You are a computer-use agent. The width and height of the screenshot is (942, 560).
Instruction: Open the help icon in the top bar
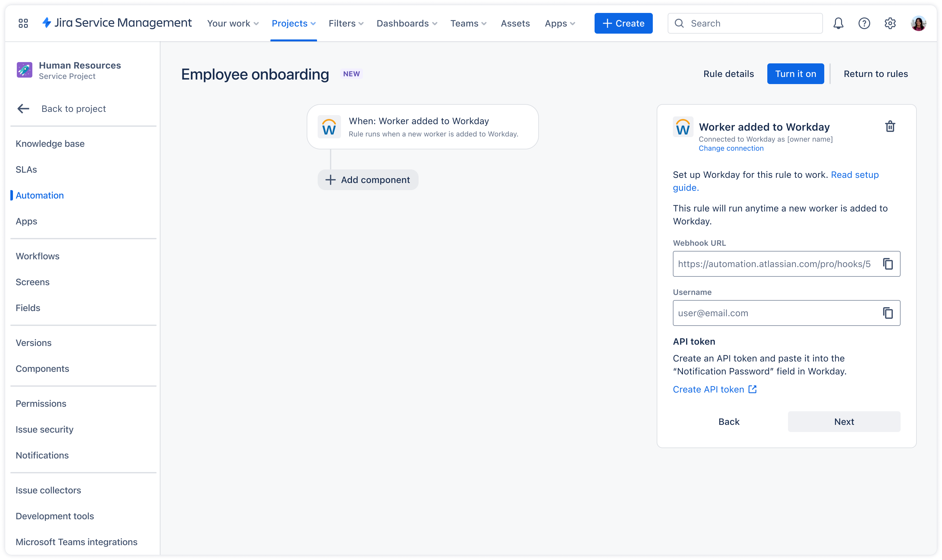pos(864,23)
